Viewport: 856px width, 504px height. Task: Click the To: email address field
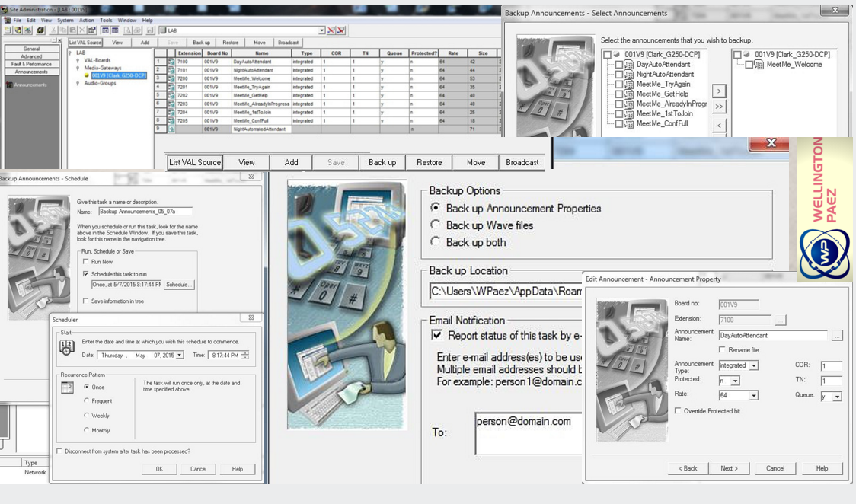[529, 434]
